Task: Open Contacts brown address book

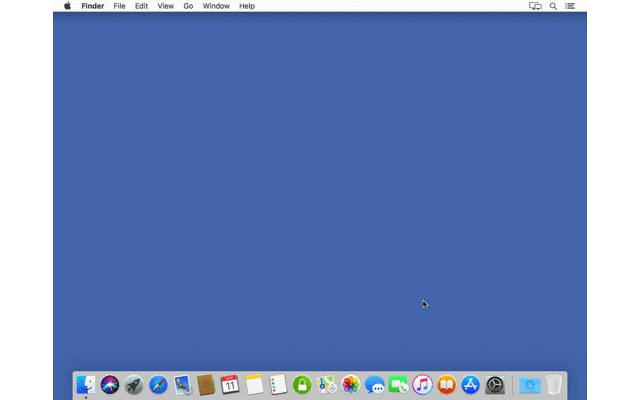Action: pos(206,384)
